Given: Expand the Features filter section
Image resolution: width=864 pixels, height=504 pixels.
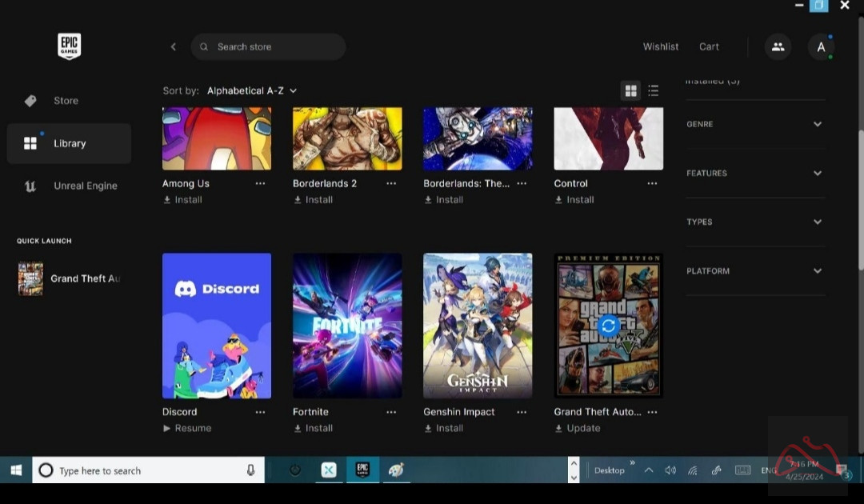Looking at the screenshot, I should coord(755,173).
